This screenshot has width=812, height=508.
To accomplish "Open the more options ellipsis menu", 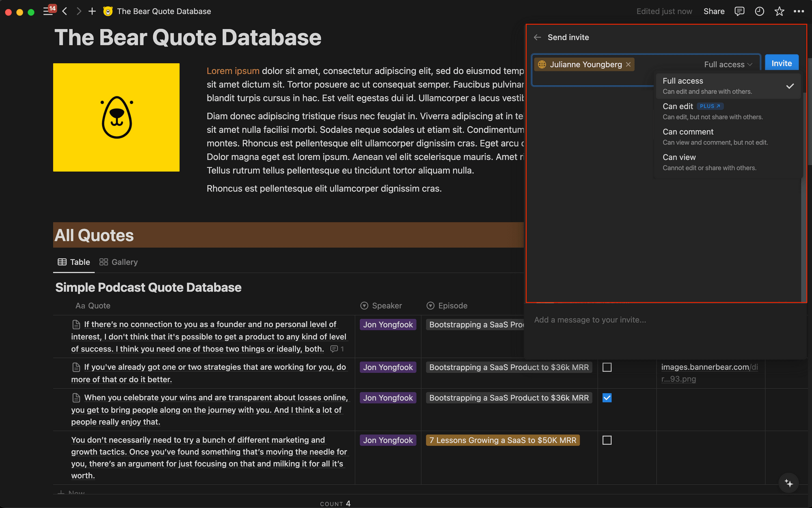I will point(799,11).
